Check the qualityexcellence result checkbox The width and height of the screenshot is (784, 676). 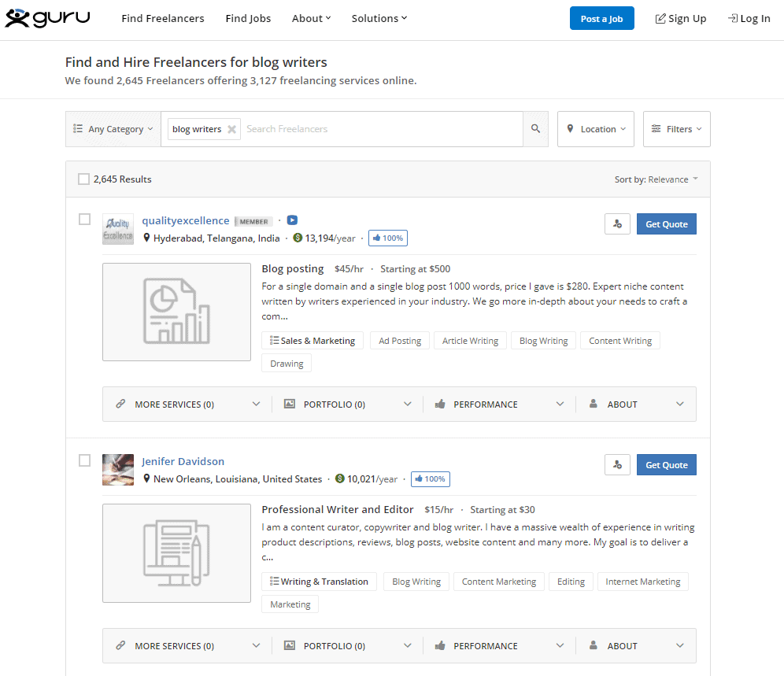[x=84, y=220]
